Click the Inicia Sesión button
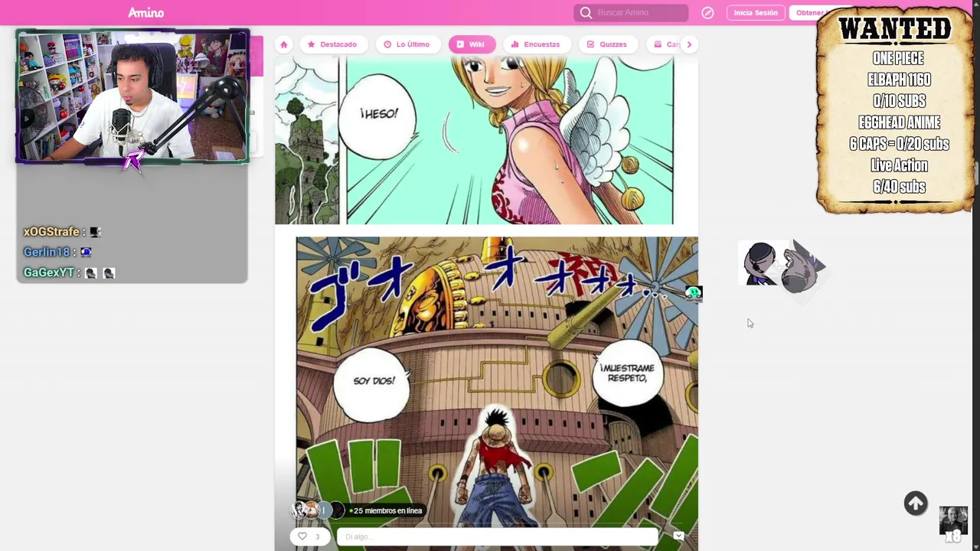Image resolution: width=980 pixels, height=551 pixels. point(756,12)
